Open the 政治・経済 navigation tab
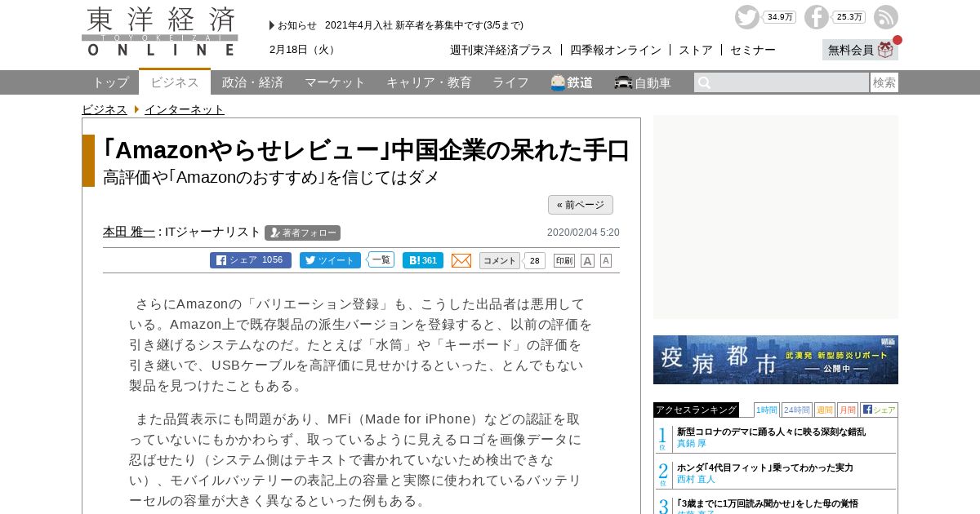The width and height of the screenshot is (980, 514). [x=252, y=82]
